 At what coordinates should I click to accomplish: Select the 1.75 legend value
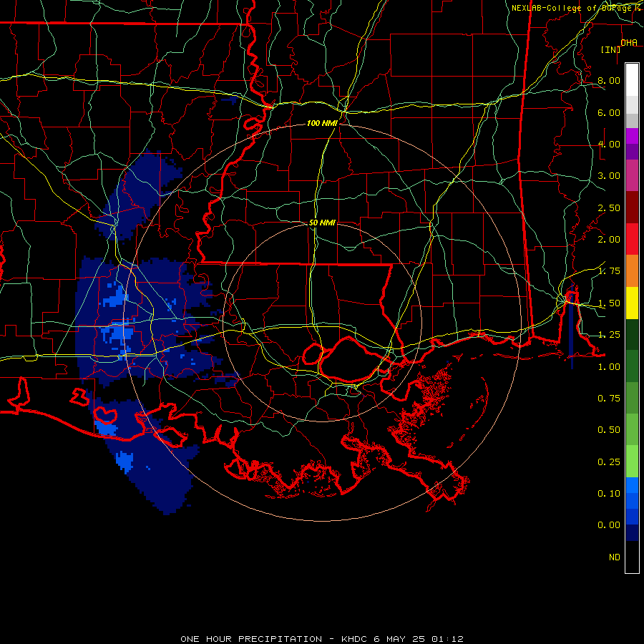click(x=609, y=271)
